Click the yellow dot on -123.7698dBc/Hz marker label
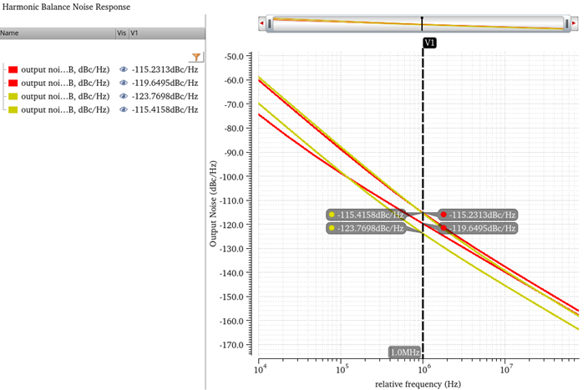 (332, 228)
